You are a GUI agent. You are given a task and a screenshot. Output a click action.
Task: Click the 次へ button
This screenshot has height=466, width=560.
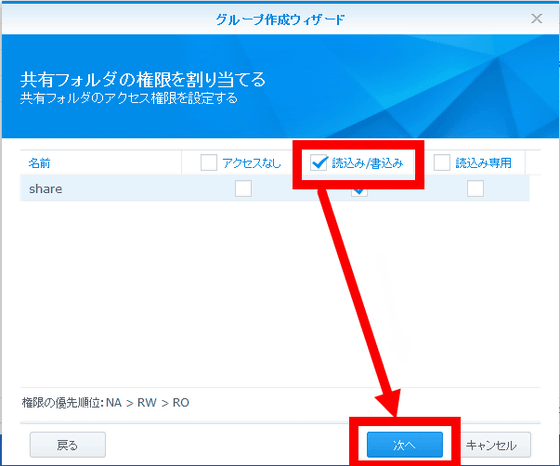point(405,445)
